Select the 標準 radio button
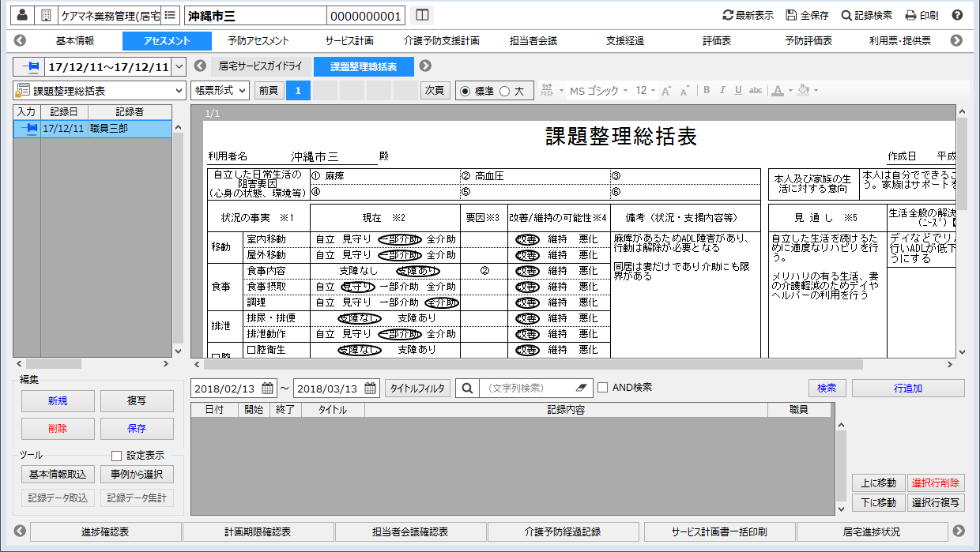This screenshot has width=980, height=552. (465, 91)
